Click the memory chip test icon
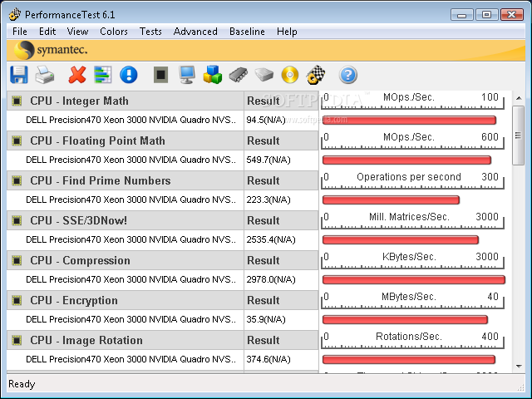Image resolution: width=532 pixels, height=399 pixels. 239,75
